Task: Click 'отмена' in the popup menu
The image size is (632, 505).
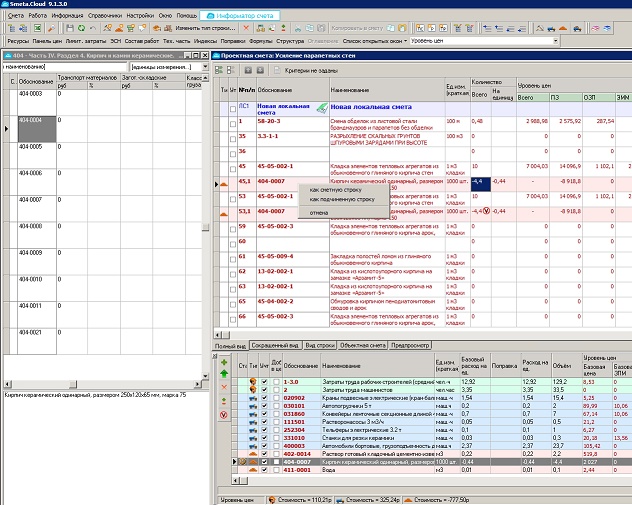Action: (x=319, y=213)
